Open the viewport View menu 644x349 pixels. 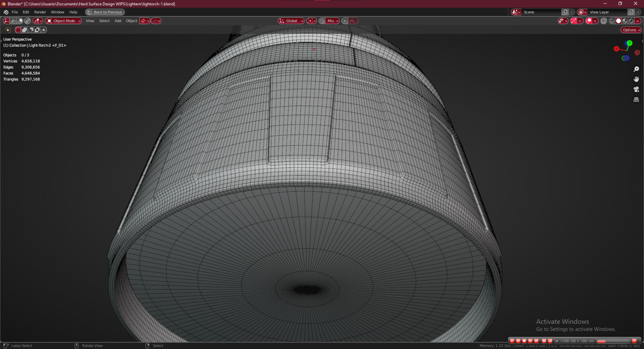pos(90,21)
